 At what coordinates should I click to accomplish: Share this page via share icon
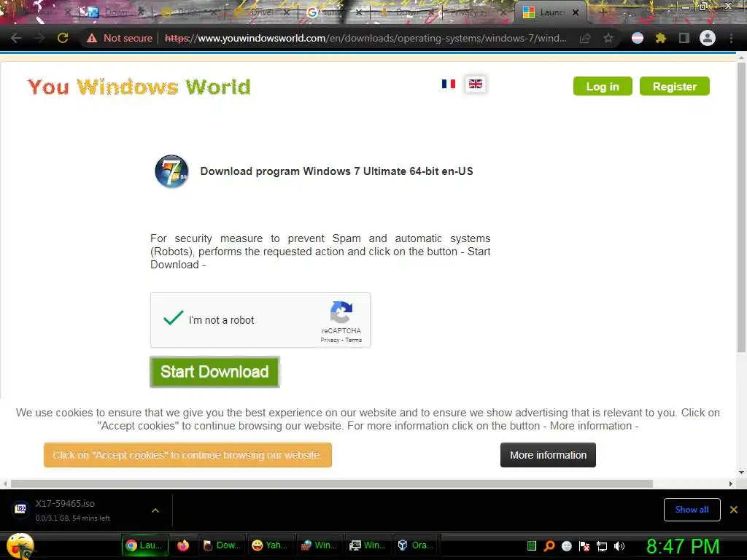coord(585,38)
